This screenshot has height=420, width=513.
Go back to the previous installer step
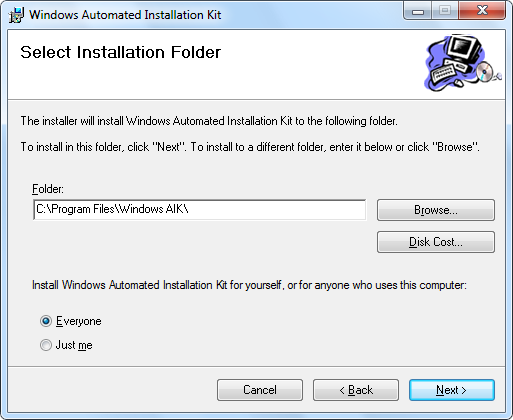[x=356, y=390]
